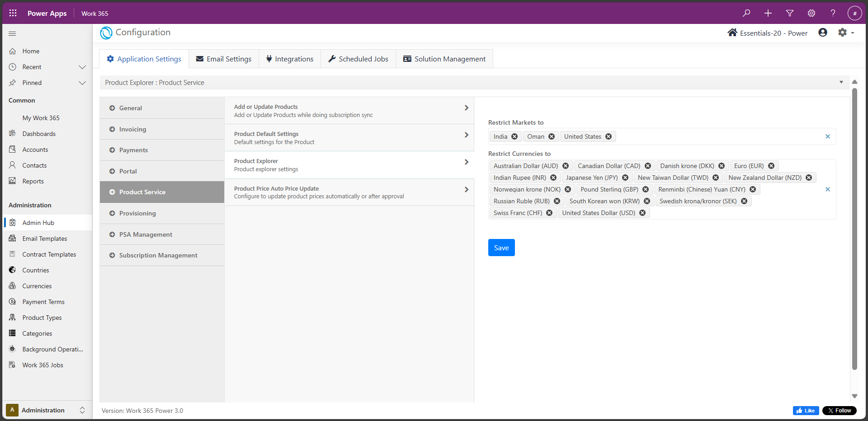This screenshot has width=868, height=421.
Task: Open the Scheduled Jobs tab
Action: point(358,59)
